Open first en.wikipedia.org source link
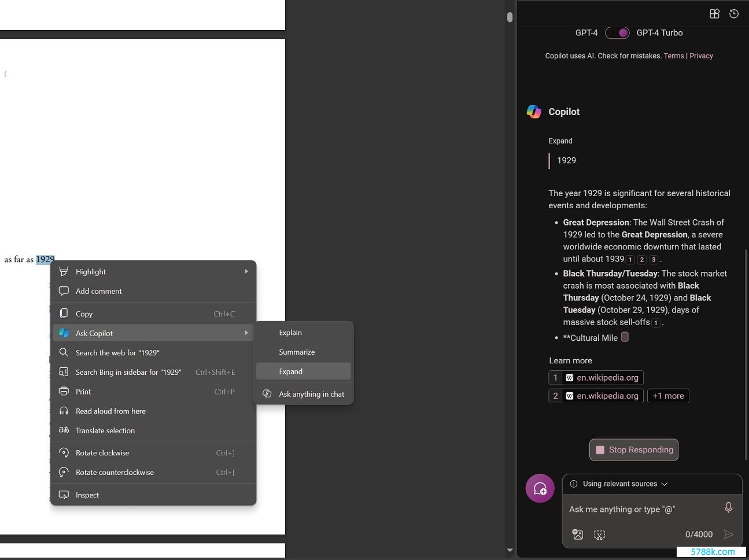749x560 pixels. click(x=596, y=378)
